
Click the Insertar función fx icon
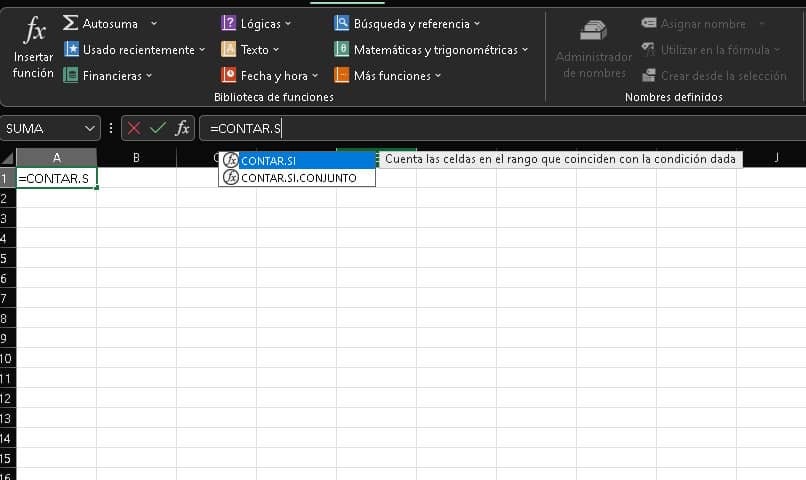point(33,30)
